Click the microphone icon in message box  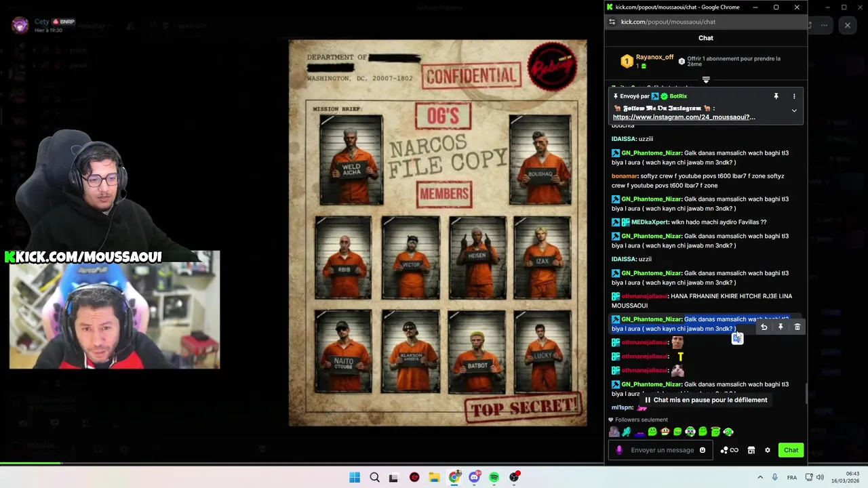pos(619,450)
